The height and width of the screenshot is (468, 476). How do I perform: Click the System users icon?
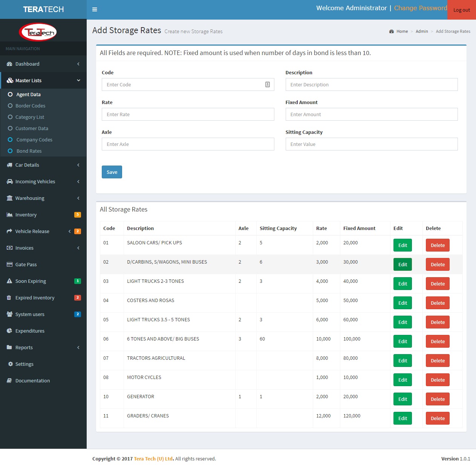tap(9, 314)
